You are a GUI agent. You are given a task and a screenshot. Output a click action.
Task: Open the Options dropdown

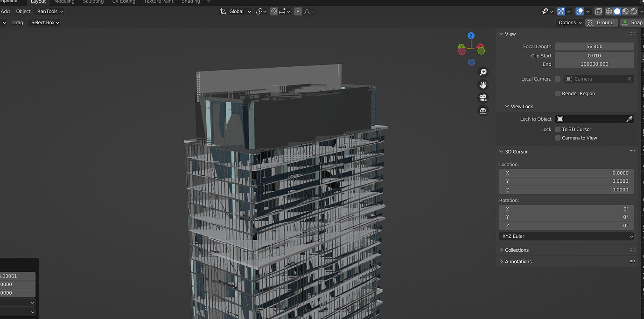pos(570,22)
